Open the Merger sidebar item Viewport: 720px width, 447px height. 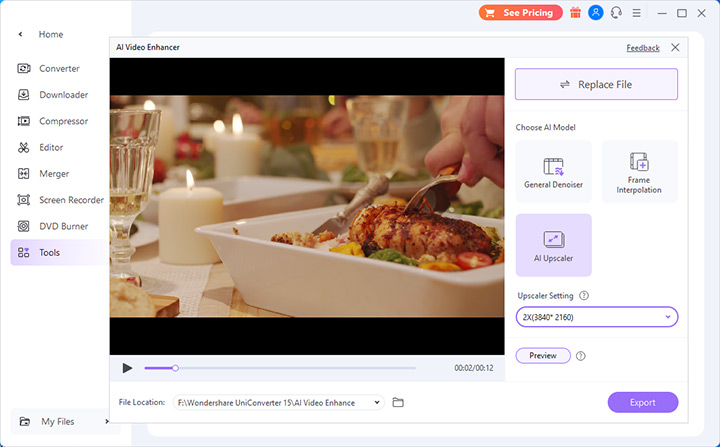(x=43, y=174)
